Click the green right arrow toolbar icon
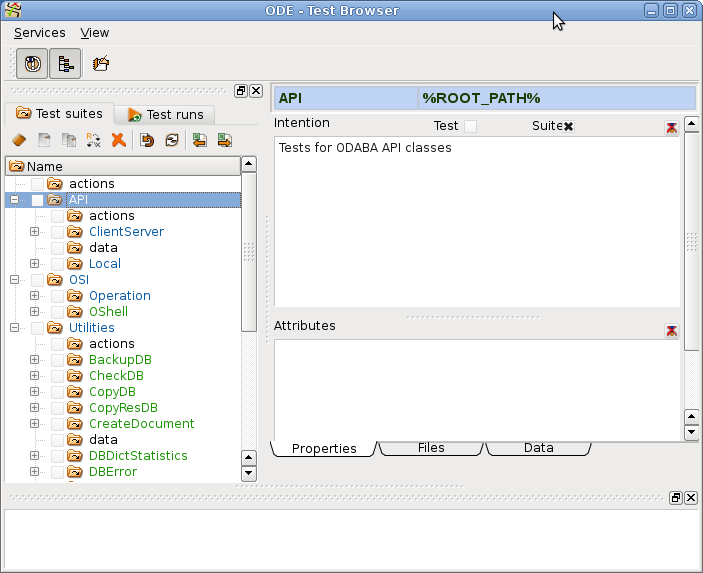Screen dimensions: 703x573 225,141
